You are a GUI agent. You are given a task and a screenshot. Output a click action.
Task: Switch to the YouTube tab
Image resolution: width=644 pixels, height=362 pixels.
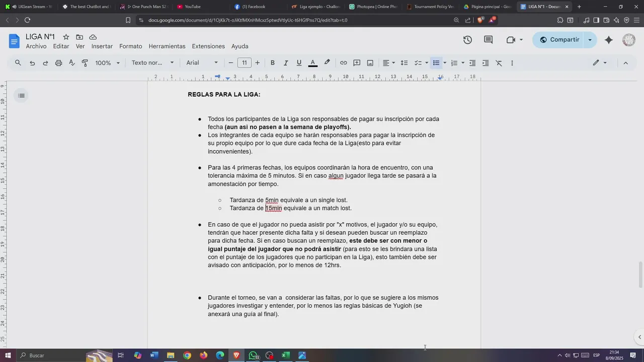[x=198, y=7]
